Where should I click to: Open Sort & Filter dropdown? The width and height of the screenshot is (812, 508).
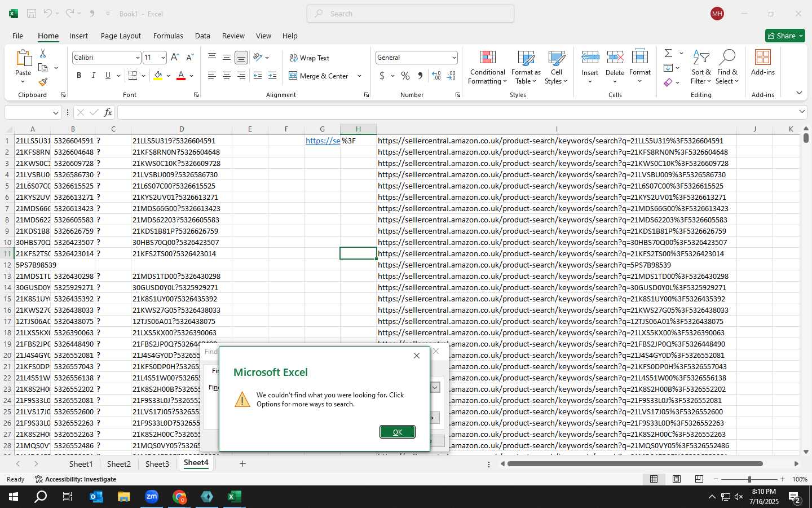click(x=701, y=68)
